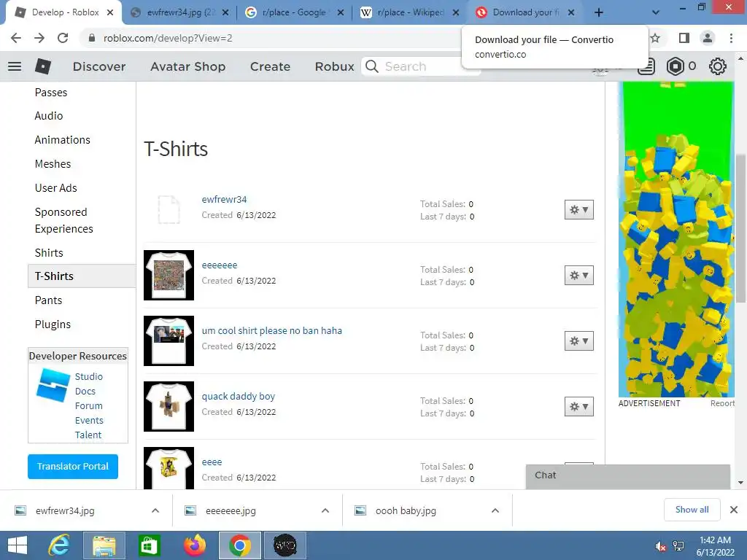
Task: Click the search magnifier icon
Action: click(x=372, y=66)
